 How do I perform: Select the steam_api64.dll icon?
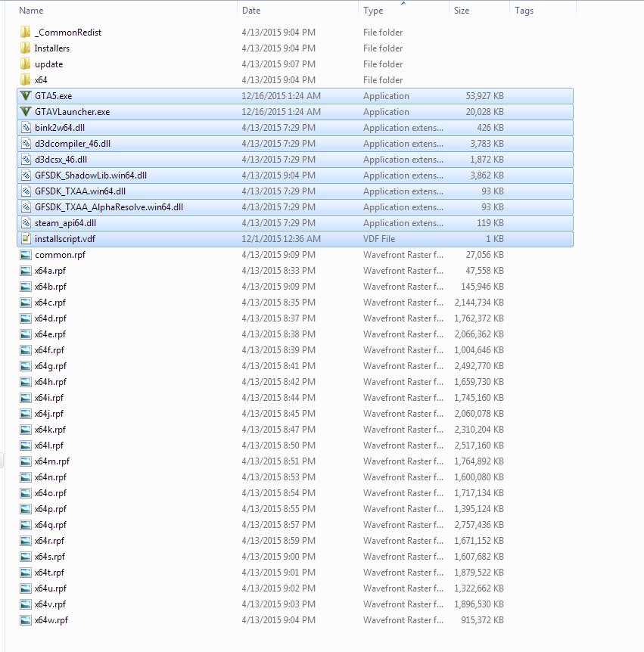click(26, 223)
